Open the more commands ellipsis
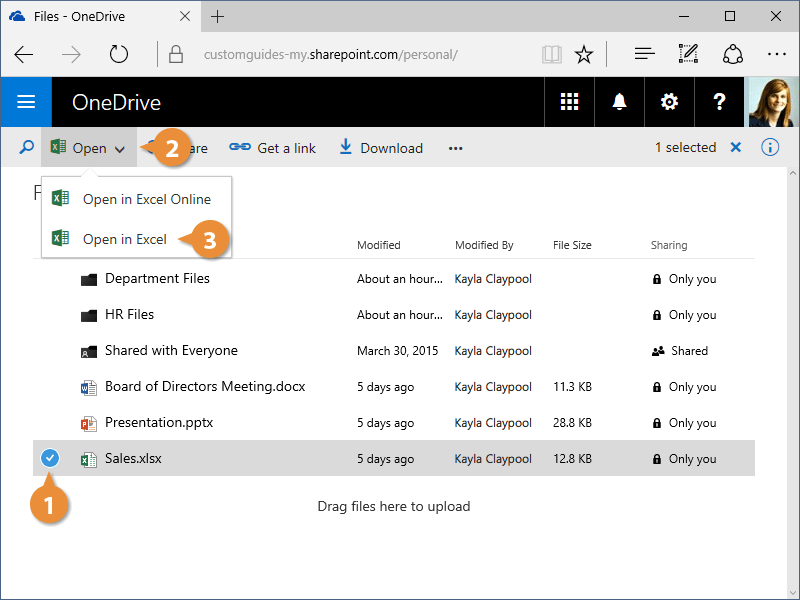This screenshot has width=800, height=600. coord(456,148)
